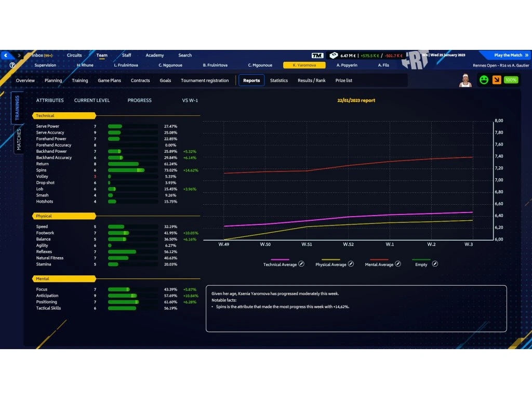Viewport: 532px width, 399px height.
Task: Click the Technical section header
Action: pyautogui.click(x=64, y=116)
